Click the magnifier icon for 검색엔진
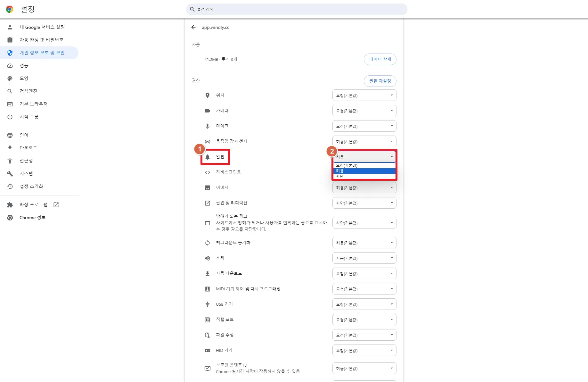Viewport: 588px width, 382px height. 10,91
